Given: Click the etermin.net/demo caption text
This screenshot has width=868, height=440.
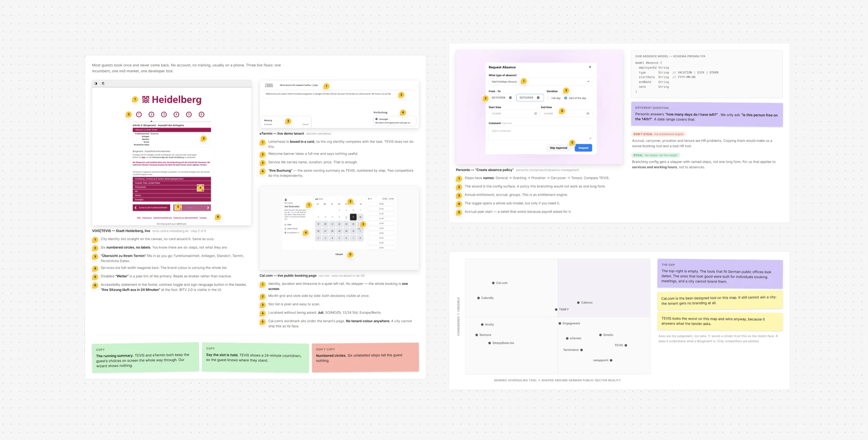Looking at the screenshot, I should [x=318, y=134].
